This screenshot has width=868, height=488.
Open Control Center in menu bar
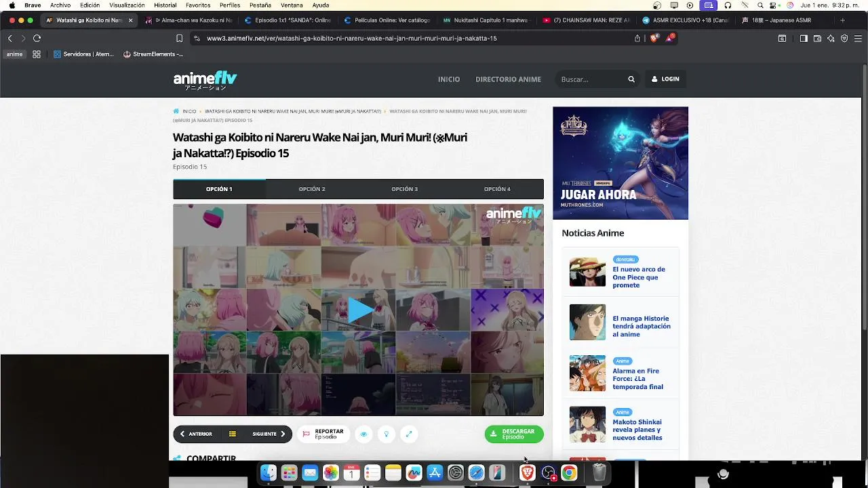[x=774, y=5]
